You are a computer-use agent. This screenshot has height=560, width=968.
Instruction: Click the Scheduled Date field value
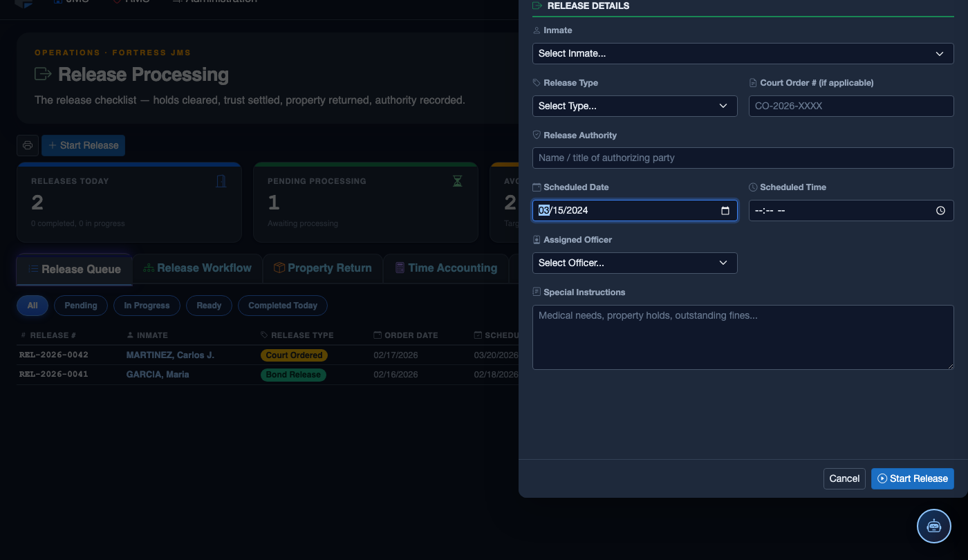(564, 210)
